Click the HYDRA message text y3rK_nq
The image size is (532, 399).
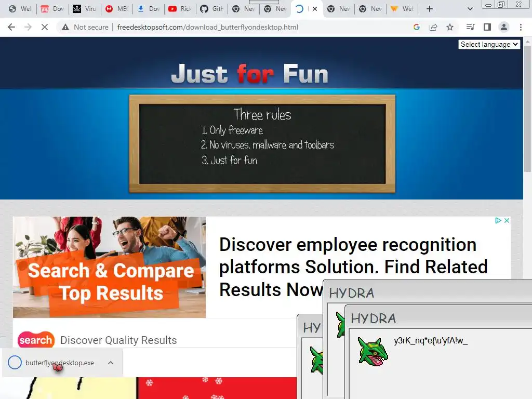pos(431,340)
